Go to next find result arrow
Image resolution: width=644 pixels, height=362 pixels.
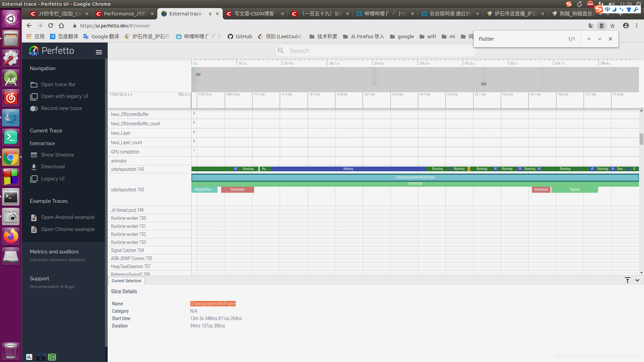(600, 39)
